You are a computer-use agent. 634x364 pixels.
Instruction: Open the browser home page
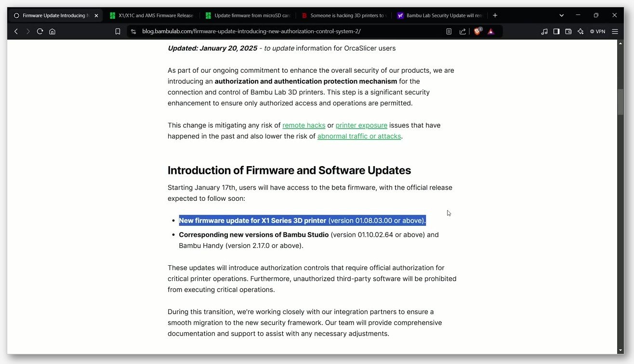point(53,31)
